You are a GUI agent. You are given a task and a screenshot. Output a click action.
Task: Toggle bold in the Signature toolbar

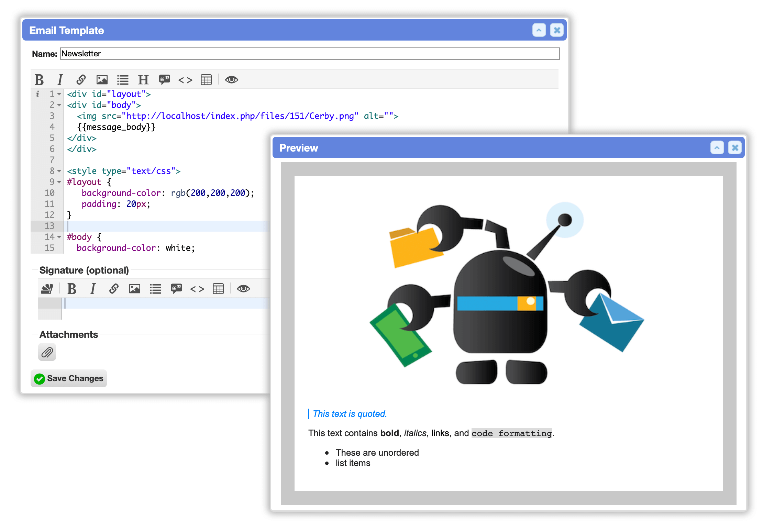coord(72,289)
